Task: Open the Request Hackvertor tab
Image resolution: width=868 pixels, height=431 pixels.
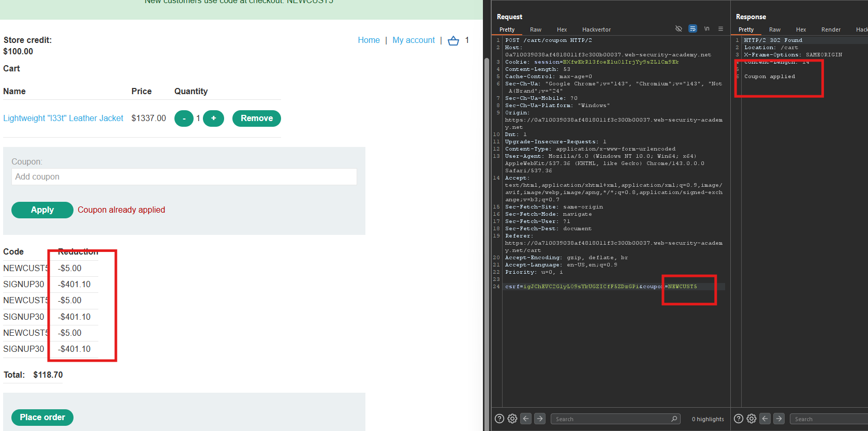Action: tap(596, 29)
